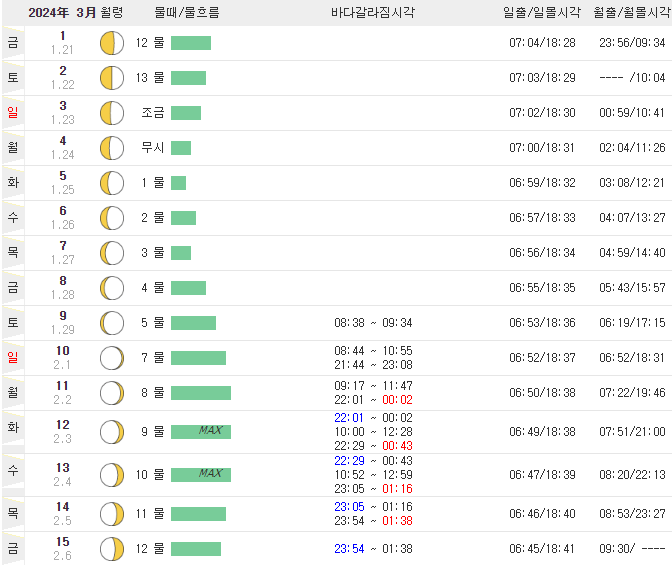Click lunar date 2.1 under March 10

pyautogui.click(x=62, y=365)
